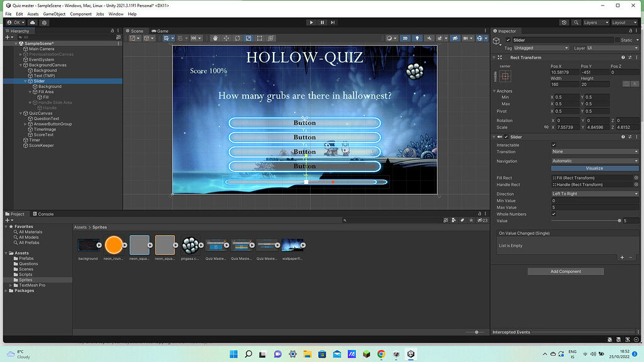
Task: Select the Move tool in Scene toolbar
Action: [x=226, y=38]
